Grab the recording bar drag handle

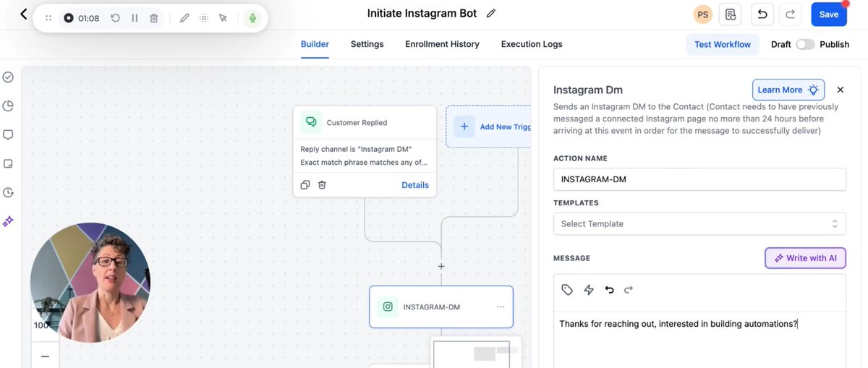pyautogui.click(x=48, y=18)
